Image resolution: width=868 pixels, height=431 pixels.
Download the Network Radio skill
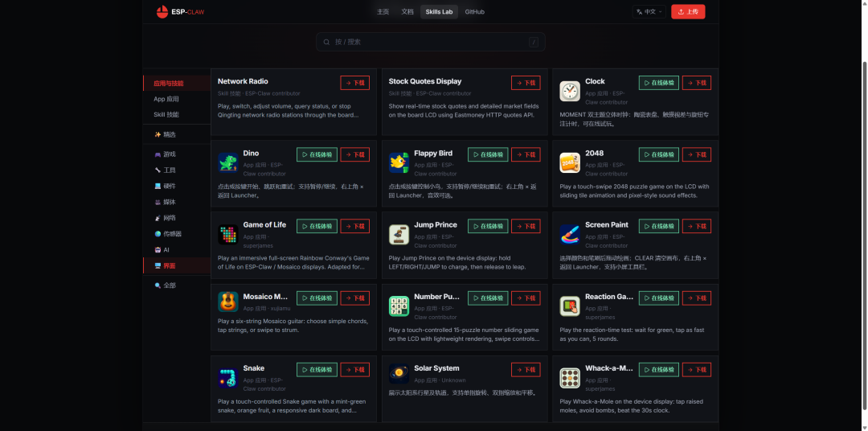point(355,83)
